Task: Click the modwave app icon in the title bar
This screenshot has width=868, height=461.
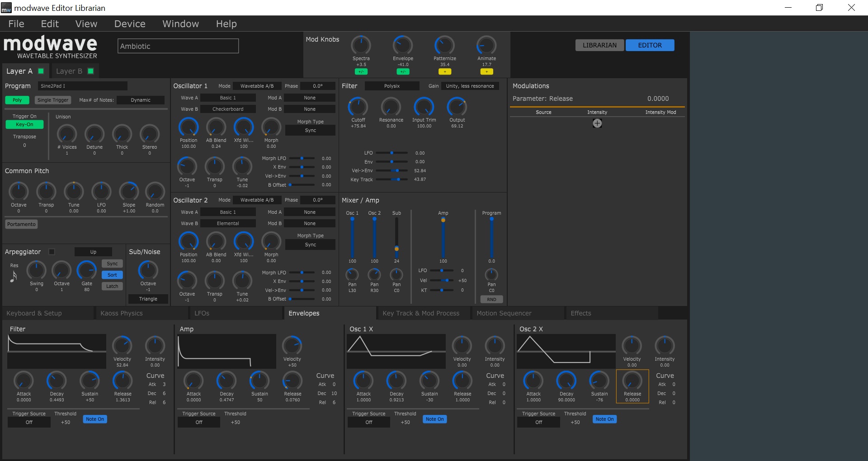Action: click(6, 7)
